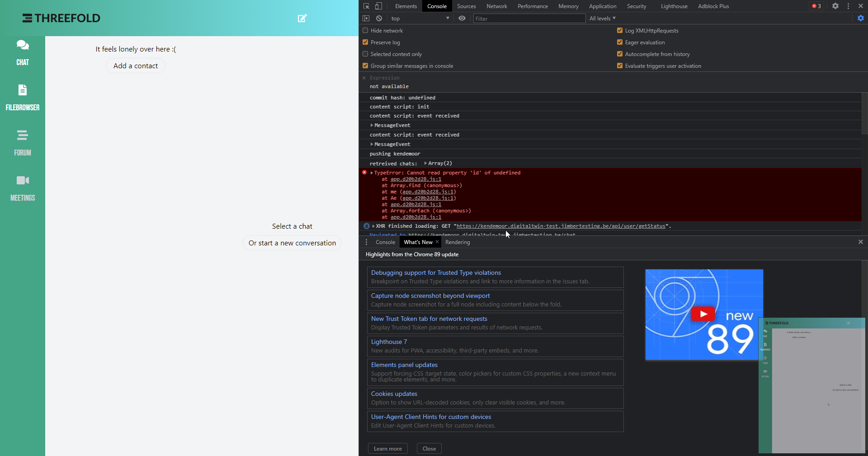
Task: Toggle Autocomplete from history checkbox
Action: [x=620, y=54]
